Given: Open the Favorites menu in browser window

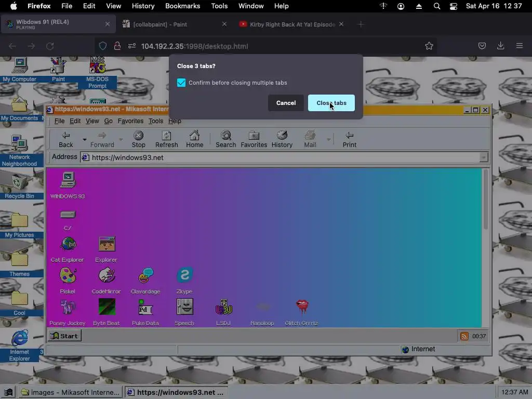Looking at the screenshot, I should coord(130,121).
